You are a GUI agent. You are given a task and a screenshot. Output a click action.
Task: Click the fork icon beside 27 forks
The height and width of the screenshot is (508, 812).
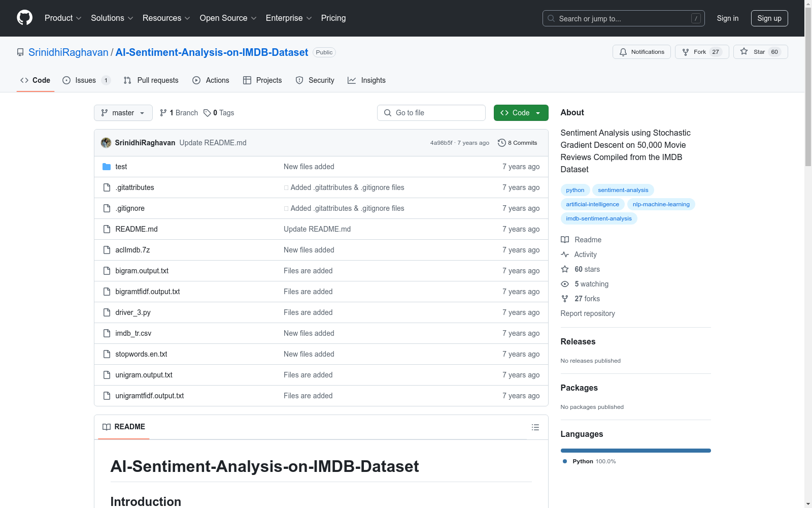[565, 299]
